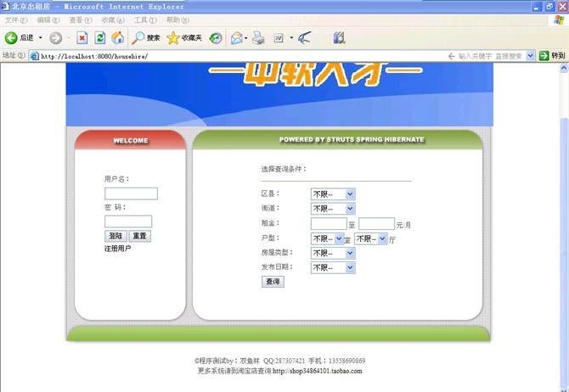Click the Edit with Word icon
The image size is (569, 392).
[x=279, y=37]
